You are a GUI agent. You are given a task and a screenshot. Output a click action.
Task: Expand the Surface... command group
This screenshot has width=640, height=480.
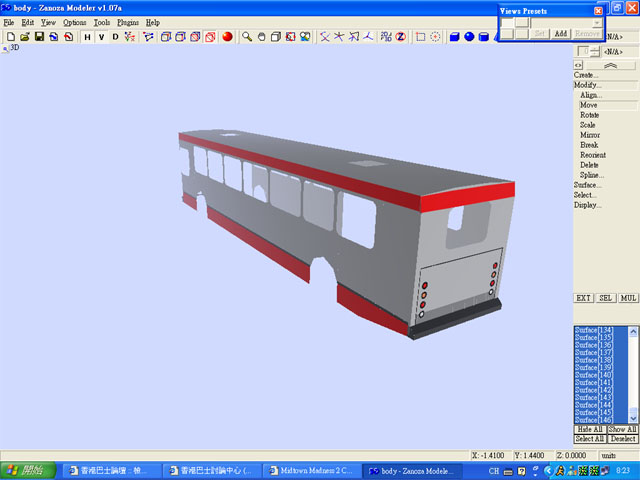(x=588, y=185)
